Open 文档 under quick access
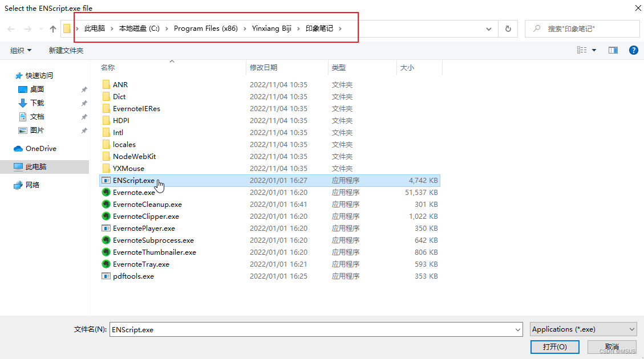 click(31, 116)
